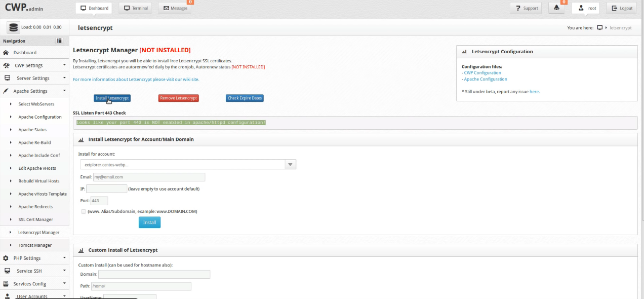Select Apache Redirects in the sidebar
The image size is (644, 299).
click(x=35, y=207)
